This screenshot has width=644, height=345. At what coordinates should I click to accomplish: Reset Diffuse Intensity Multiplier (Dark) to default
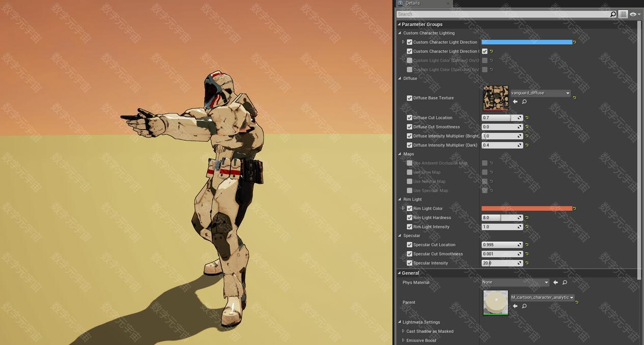pyautogui.click(x=527, y=145)
